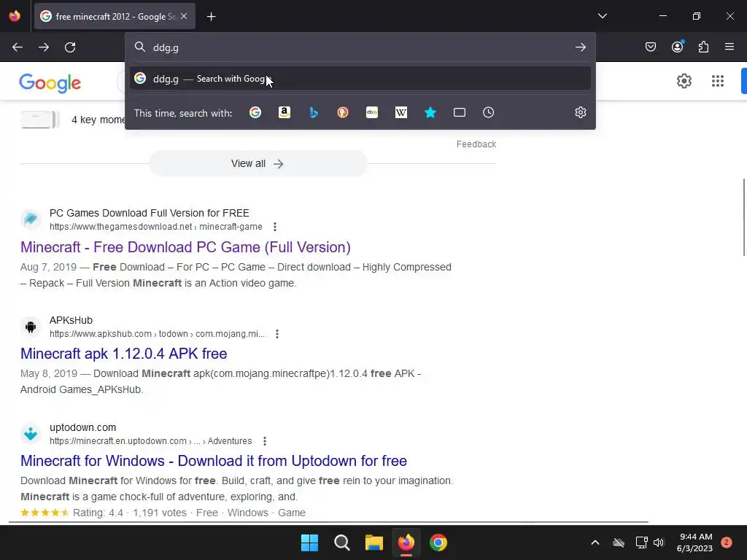
Task: Click the Go arrow in address bar
Action: pos(580,47)
